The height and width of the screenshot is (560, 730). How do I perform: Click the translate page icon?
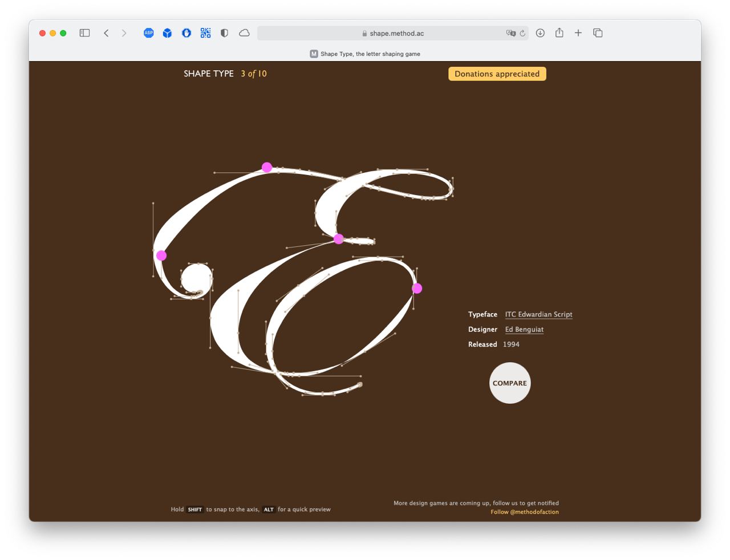tap(510, 33)
